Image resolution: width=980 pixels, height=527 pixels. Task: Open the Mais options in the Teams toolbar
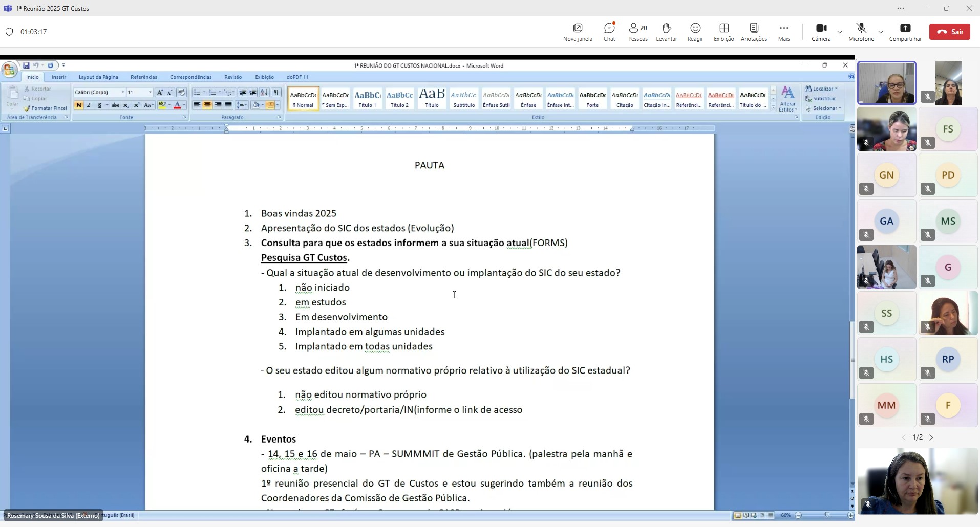(x=784, y=32)
